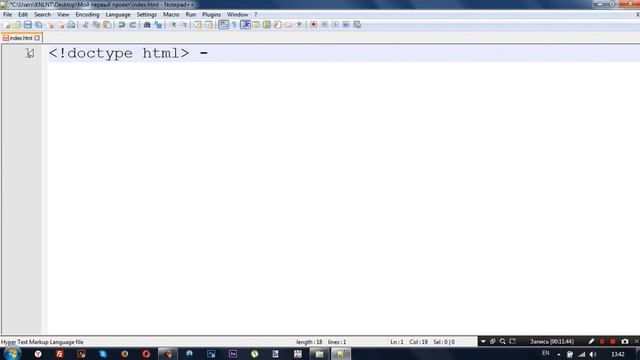Take a snapshot with the recorder camera icon
Image resolution: width=640 pixels, height=360 pixels.
point(624,341)
